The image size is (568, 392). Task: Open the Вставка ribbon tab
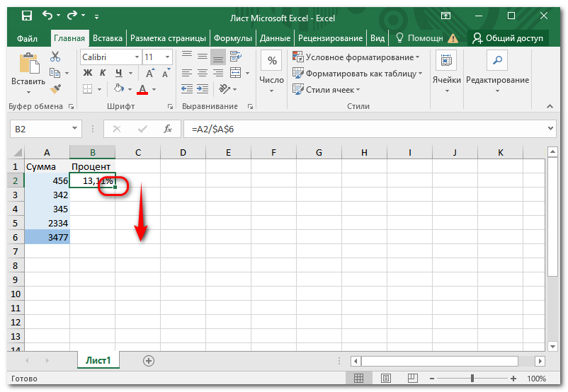tap(108, 38)
